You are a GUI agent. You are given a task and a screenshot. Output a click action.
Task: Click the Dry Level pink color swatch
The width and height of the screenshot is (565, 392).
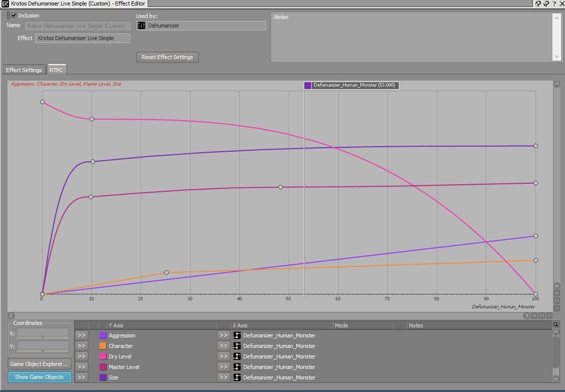tap(103, 356)
